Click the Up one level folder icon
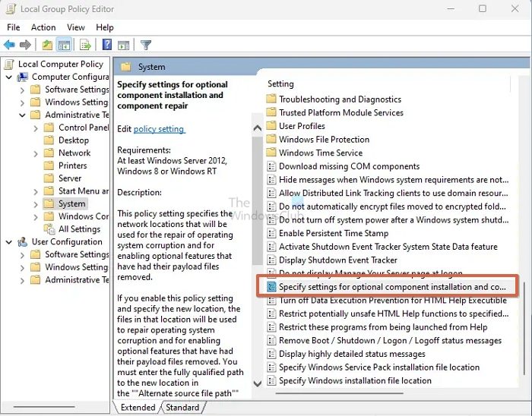This screenshot has height=416, width=532. click(47, 45)
